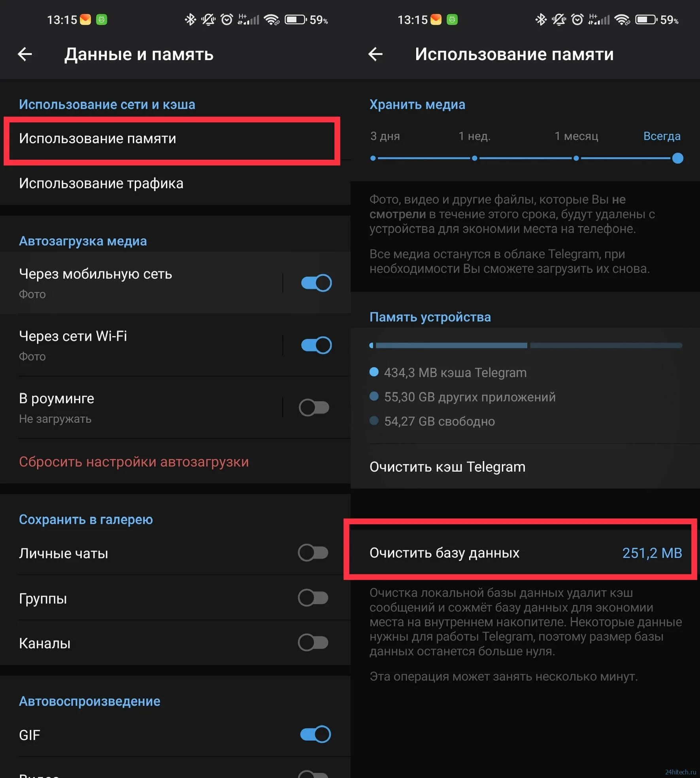Tap Сбросить настройки автозагрузки link
Image resolution: width=700 pixels, height=778 pixels.
(134, 462)
